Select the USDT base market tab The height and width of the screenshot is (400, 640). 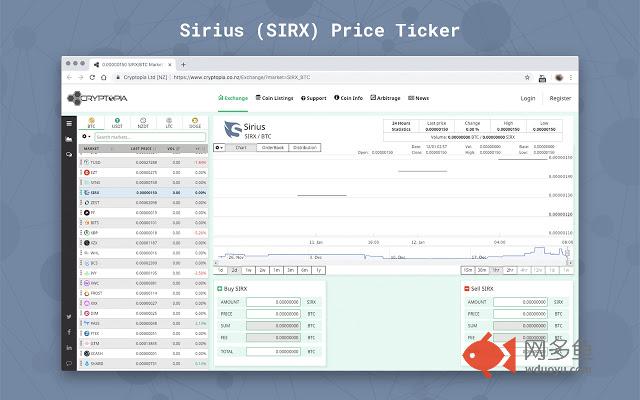117,122
